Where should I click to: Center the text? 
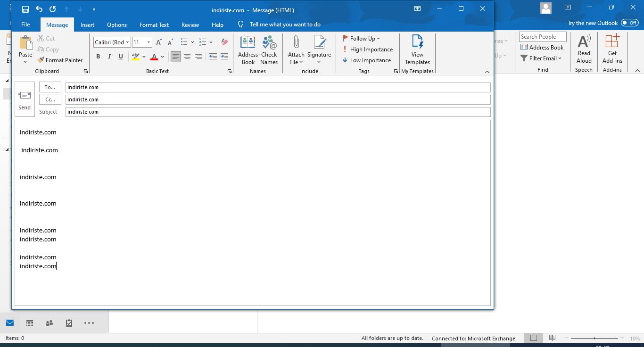coord(187,57)
